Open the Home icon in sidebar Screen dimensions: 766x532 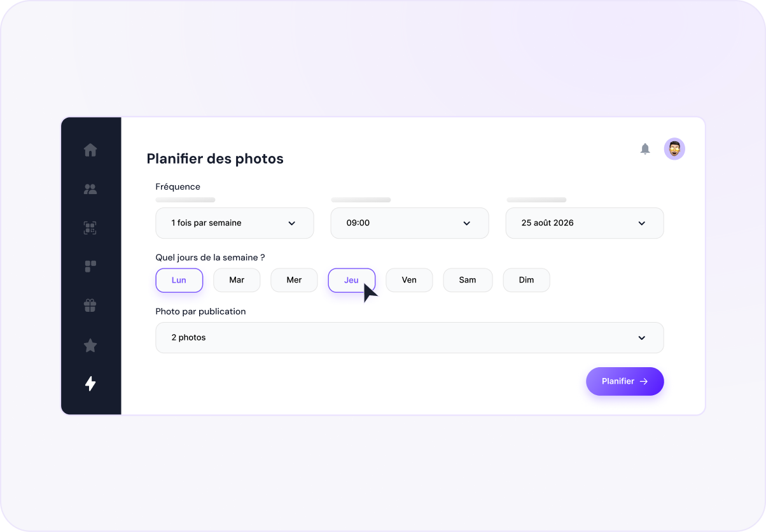coord(90,150)
